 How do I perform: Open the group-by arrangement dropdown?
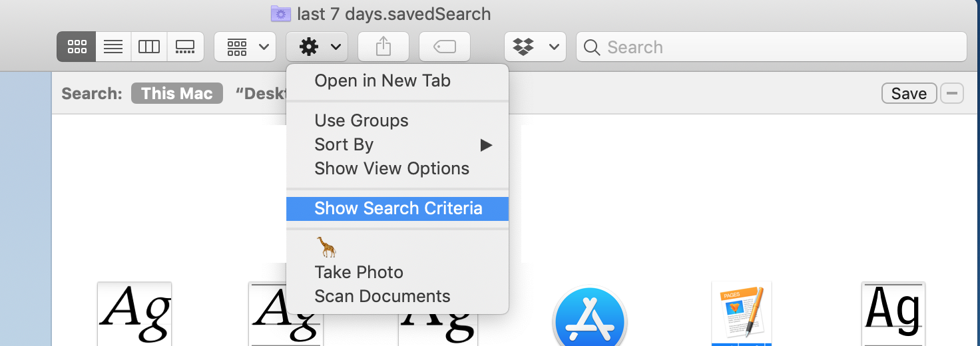click(x=245, y=47)
